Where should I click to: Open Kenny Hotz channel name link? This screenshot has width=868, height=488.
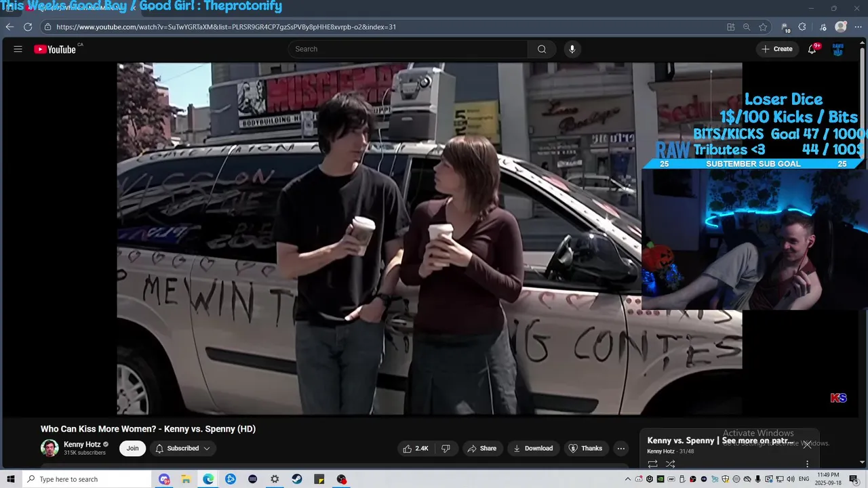click(x=82, y=445)
